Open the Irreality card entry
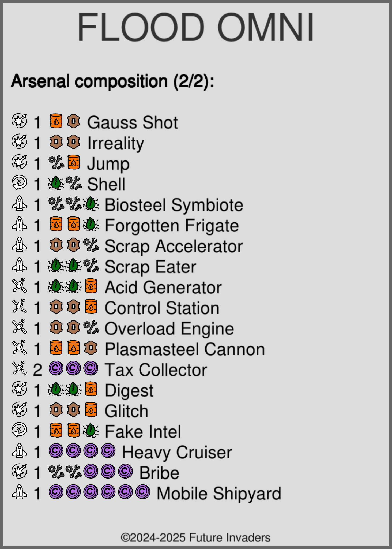This screenshot has width=392, height=549. [x=116, y=143]
